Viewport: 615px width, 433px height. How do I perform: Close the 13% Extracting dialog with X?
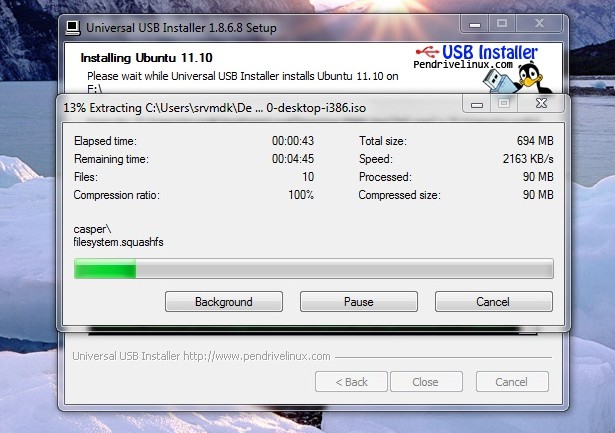tap(541, 104)
